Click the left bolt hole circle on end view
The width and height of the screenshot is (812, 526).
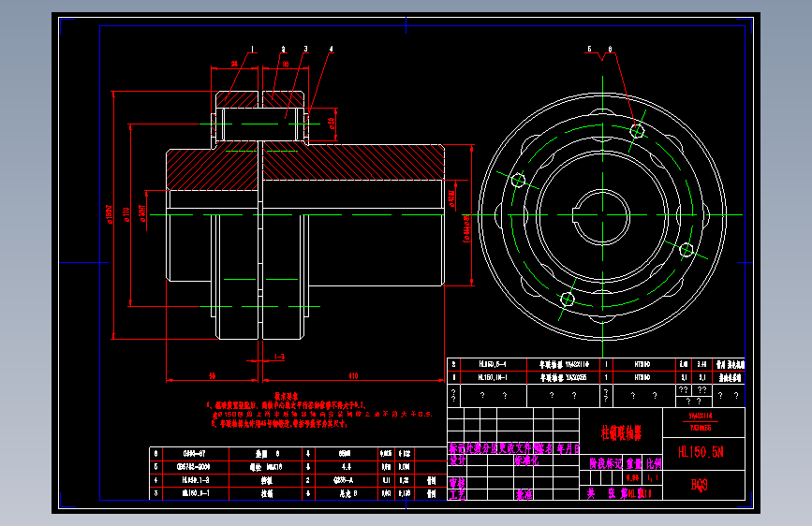tap(518, 180)
